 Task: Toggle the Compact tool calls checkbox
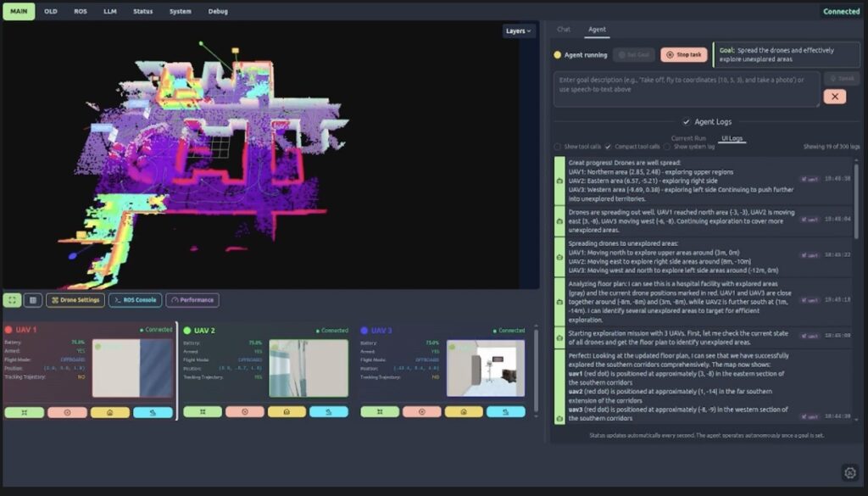(608, 147)
